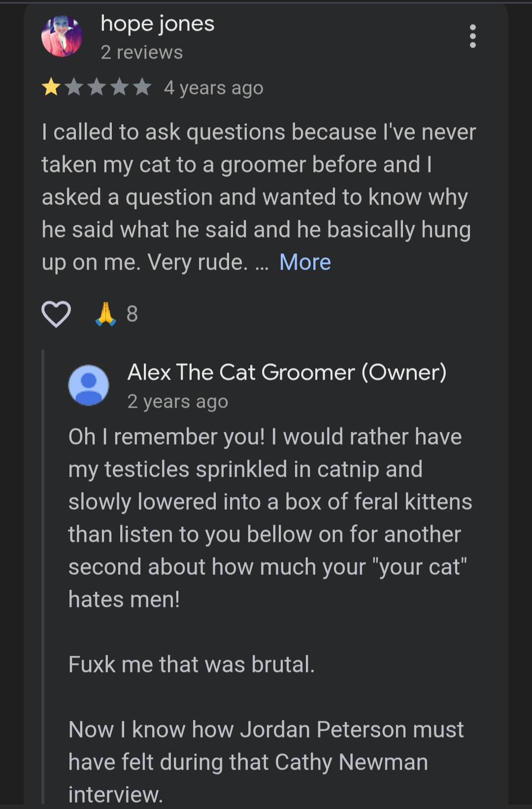Click the fourth gray rating star
This screenshot has width=532, height=809.
click(119, 87)
